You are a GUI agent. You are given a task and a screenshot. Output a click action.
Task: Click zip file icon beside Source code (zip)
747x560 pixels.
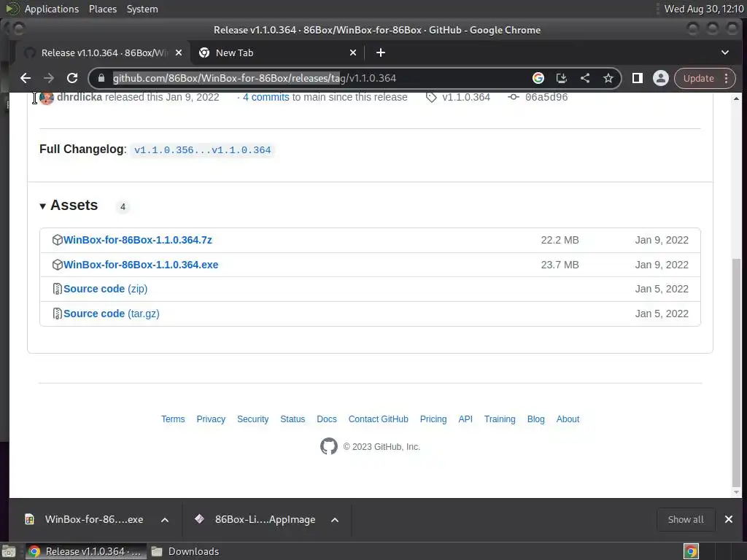pyautogui.click(x=57, y=289)
